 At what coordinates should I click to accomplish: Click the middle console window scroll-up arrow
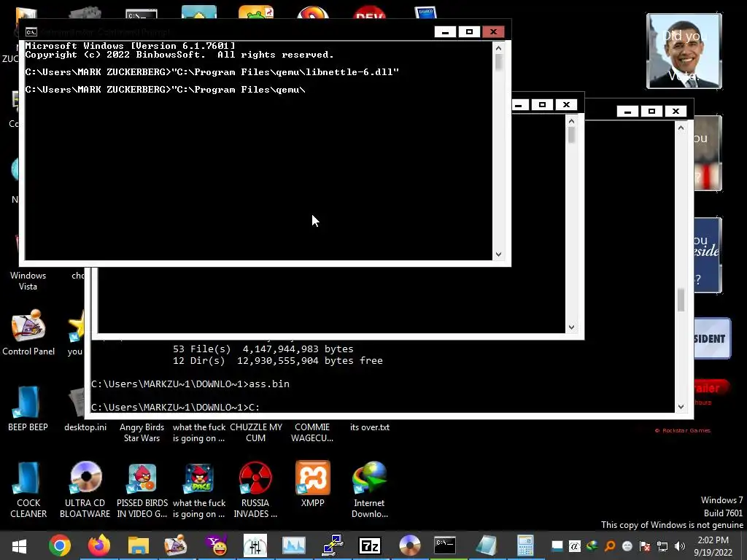[572, 122]
